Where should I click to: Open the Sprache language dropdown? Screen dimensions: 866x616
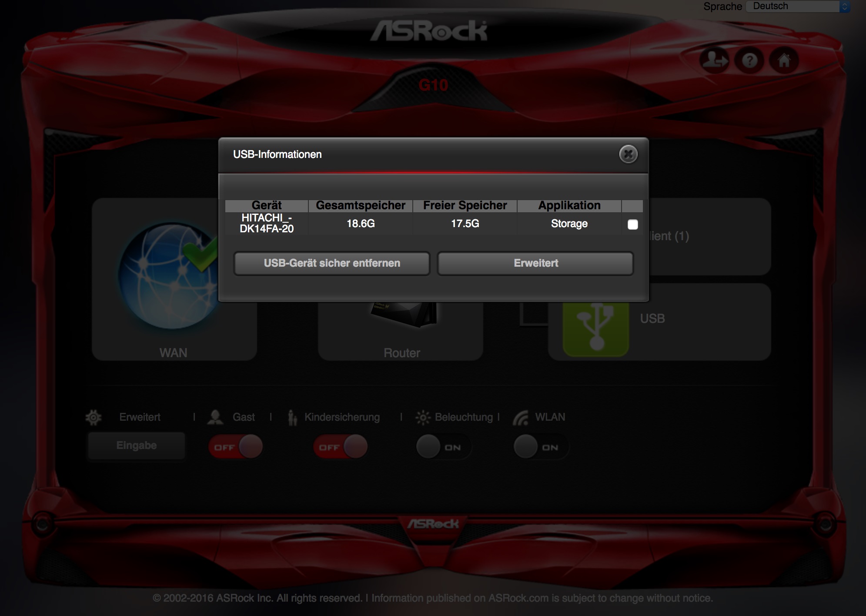point(798,6)
